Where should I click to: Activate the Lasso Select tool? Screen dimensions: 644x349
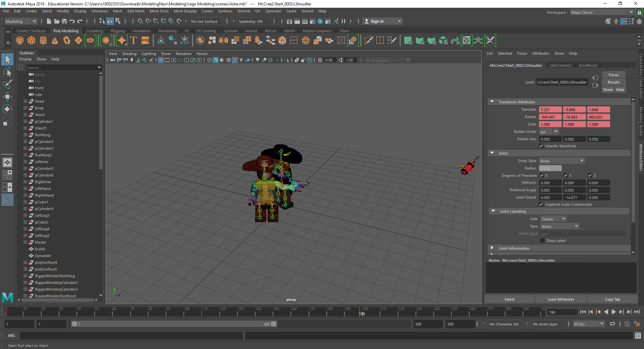(x=7, y=72)
